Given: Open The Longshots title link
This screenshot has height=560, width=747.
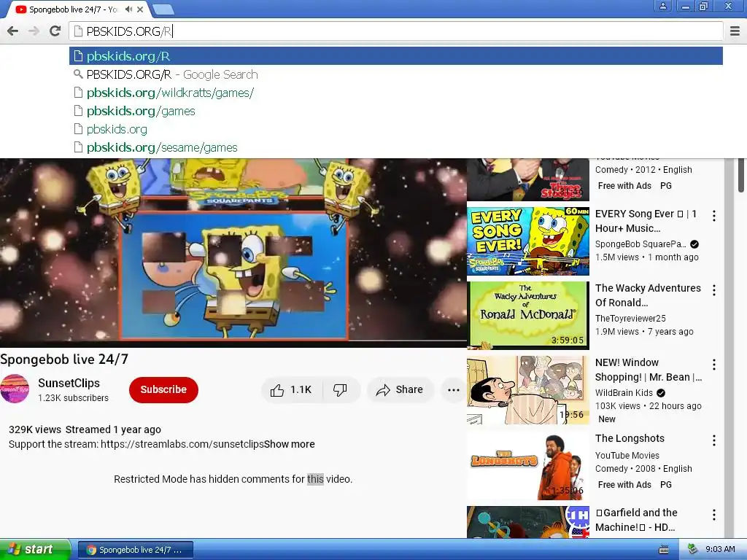Looking at the screenshot, I should pyautogui.click(x=630, y=438).
